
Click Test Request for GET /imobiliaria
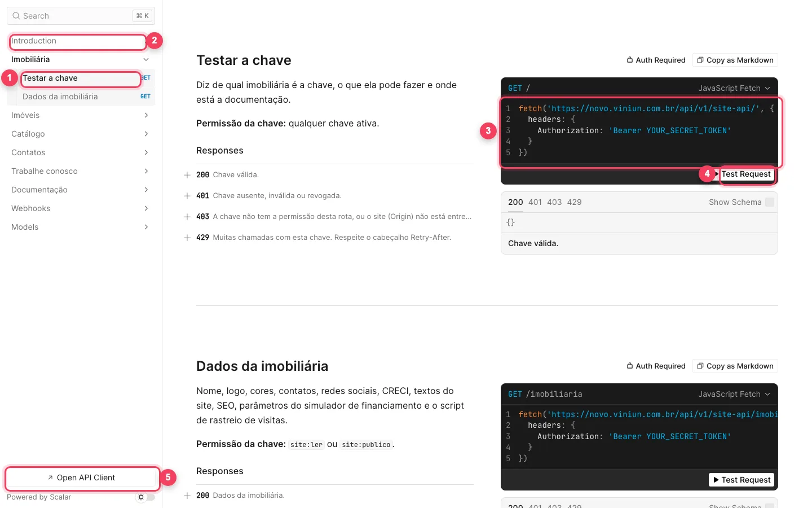[742, 480]
